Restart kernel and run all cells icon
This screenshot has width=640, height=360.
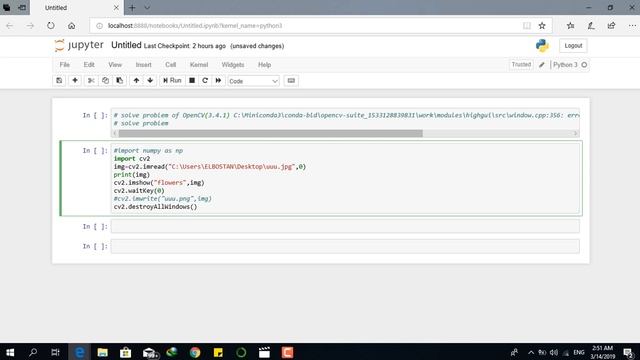click(218, 81)
